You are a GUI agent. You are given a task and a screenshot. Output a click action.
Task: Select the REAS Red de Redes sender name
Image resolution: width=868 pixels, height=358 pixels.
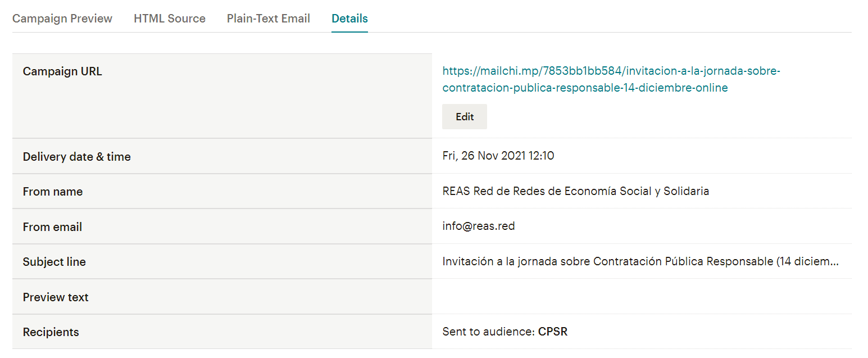pos(575,191)
